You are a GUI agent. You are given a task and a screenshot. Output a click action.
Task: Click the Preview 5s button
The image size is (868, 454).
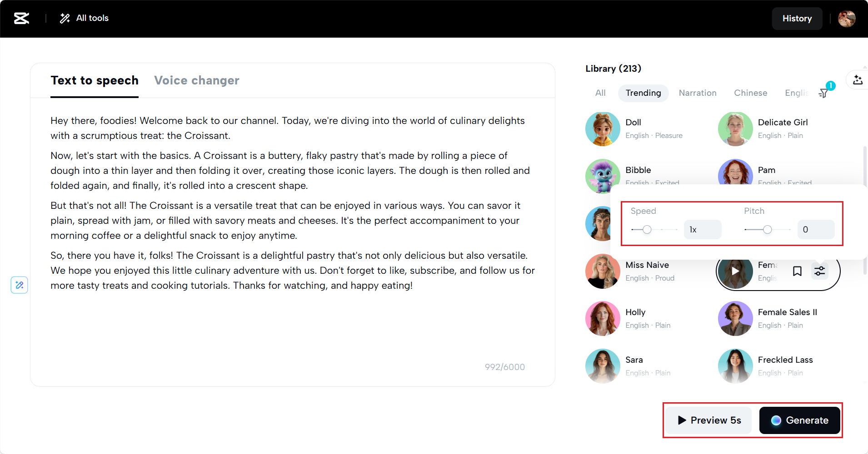(709, 420)
